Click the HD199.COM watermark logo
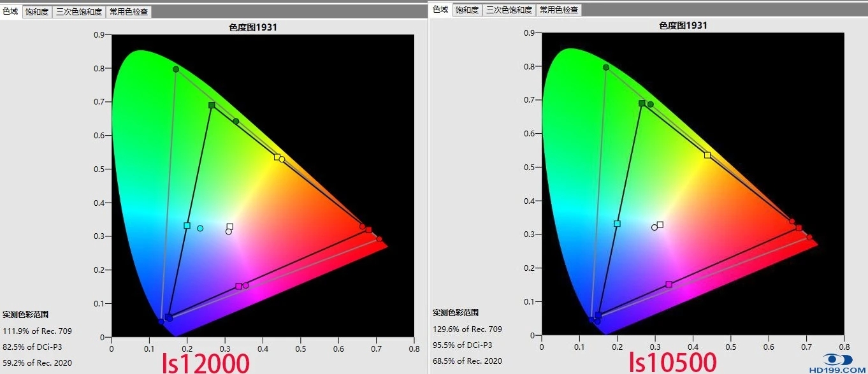This screenshot has height=374, width=868. pyautogui.click(x=837, y=364)
